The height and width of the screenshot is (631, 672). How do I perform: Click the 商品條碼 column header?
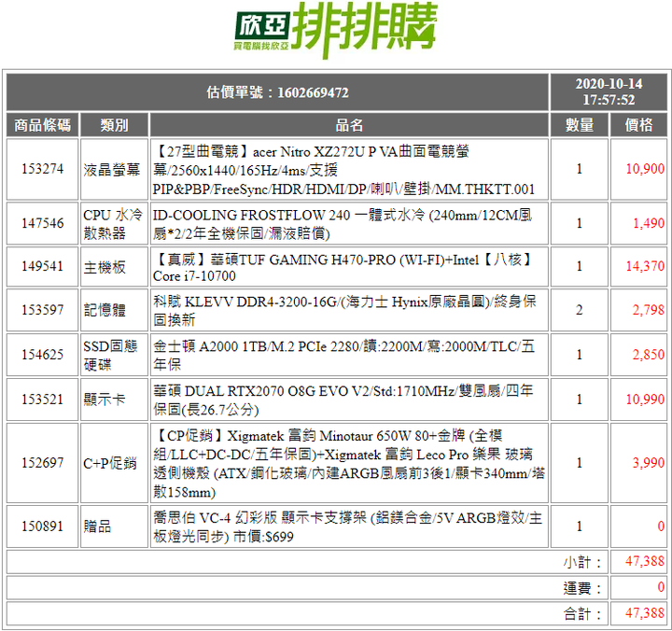pyautogui.click(x=42, y=125)
